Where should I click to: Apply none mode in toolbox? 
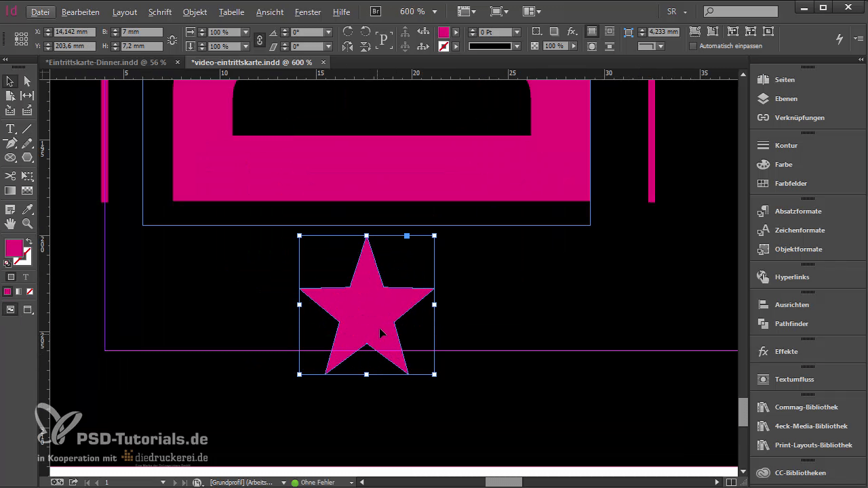[x=29, y=291]
